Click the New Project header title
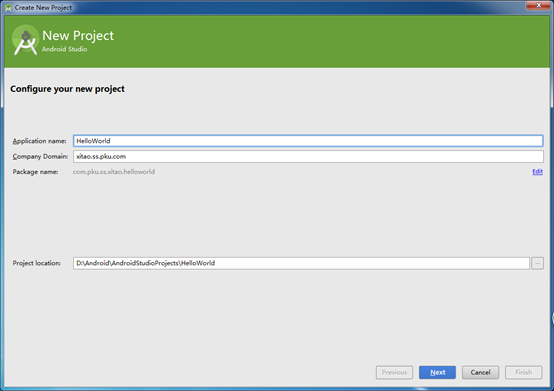 pos(78,36)
